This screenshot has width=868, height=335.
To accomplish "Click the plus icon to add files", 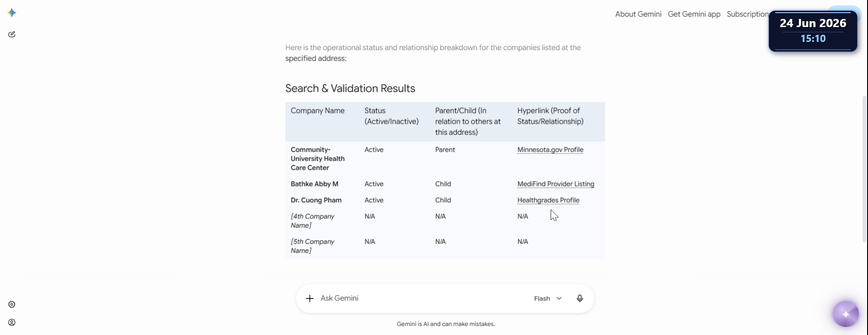I will click(x=310, y=298).
